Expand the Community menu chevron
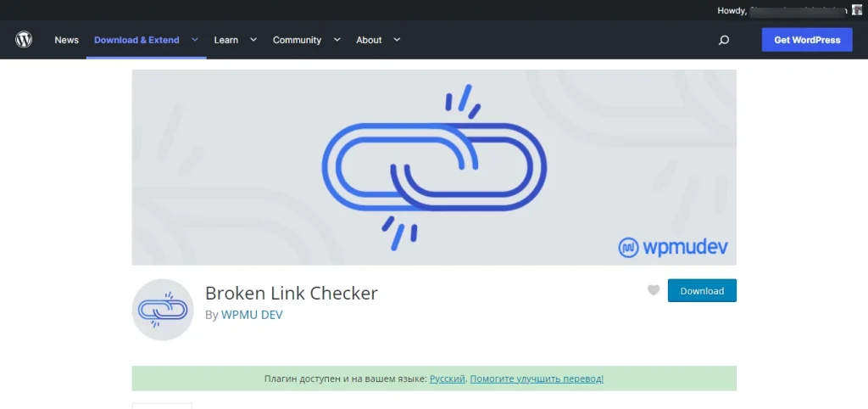Screen dimensions: 868x409 (337, 40)
